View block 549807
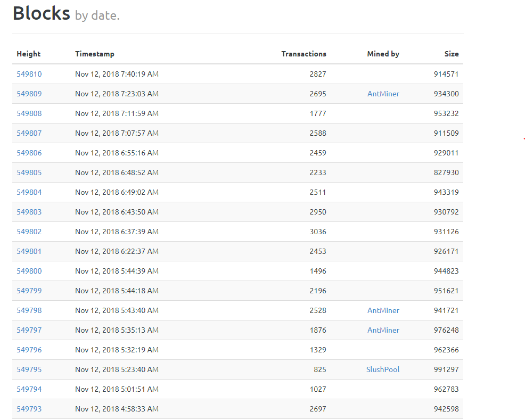Screen dimensions: 525x420 pyautogui.click(x=29, y=133)
